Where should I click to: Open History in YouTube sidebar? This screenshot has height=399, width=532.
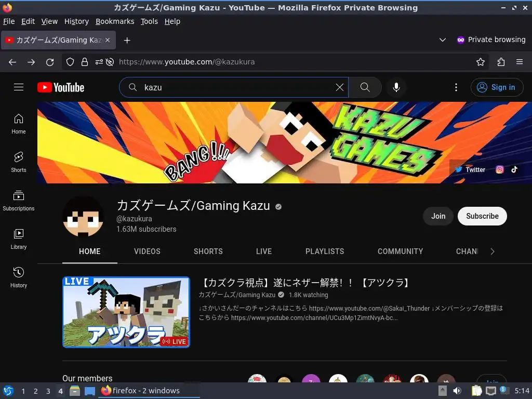pos(18,277)
